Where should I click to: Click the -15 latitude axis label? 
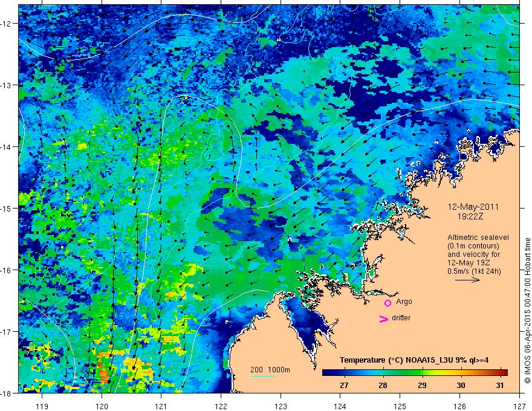pos(7,209)
